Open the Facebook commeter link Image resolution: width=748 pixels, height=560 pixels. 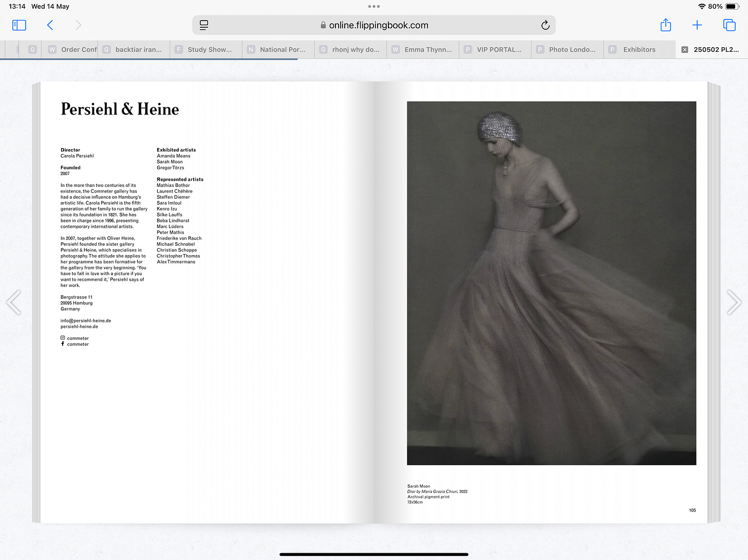point(75,344)
